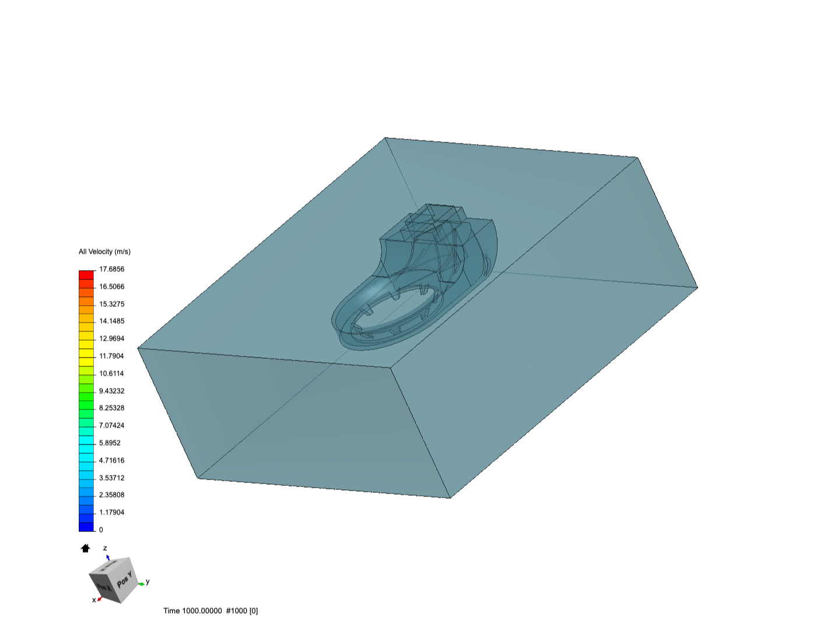Click the legend value 14.1485
Image resolution: width=840 pixels, height=630 pixels.
(x=111, y=321)
